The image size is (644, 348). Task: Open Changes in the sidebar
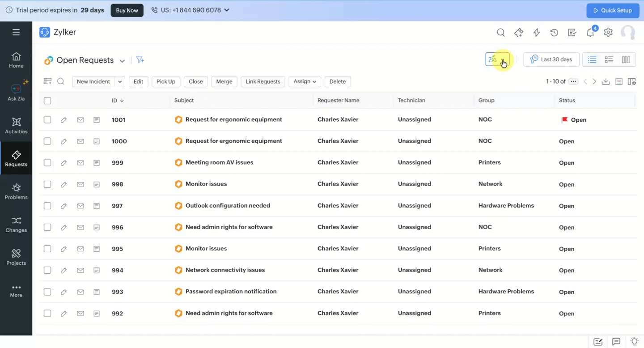[x=16, y=225]
